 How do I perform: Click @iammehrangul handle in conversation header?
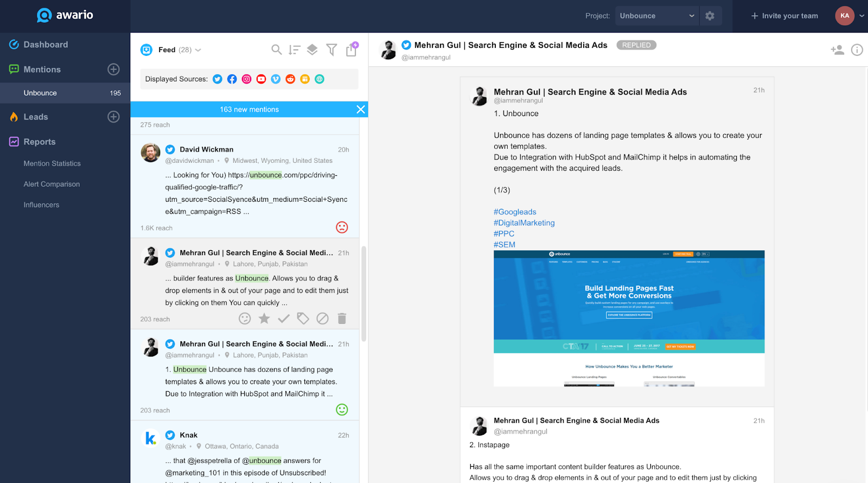click(x=426, y=57)
